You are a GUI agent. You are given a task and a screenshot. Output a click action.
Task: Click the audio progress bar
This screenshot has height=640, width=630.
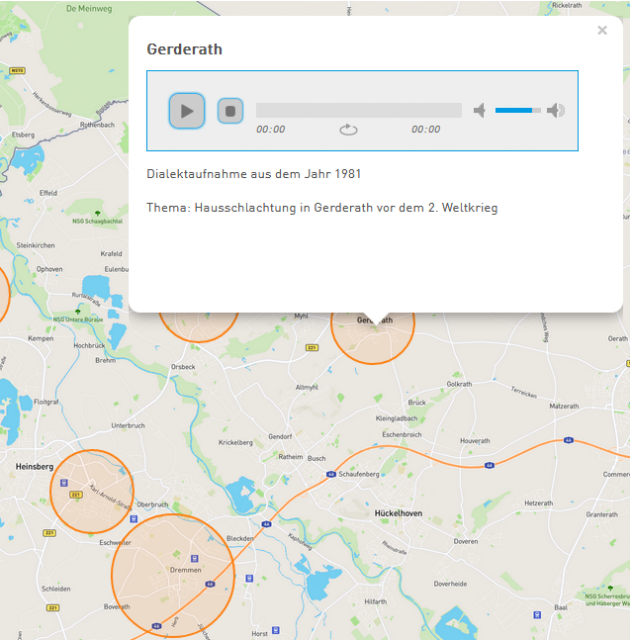359,110
